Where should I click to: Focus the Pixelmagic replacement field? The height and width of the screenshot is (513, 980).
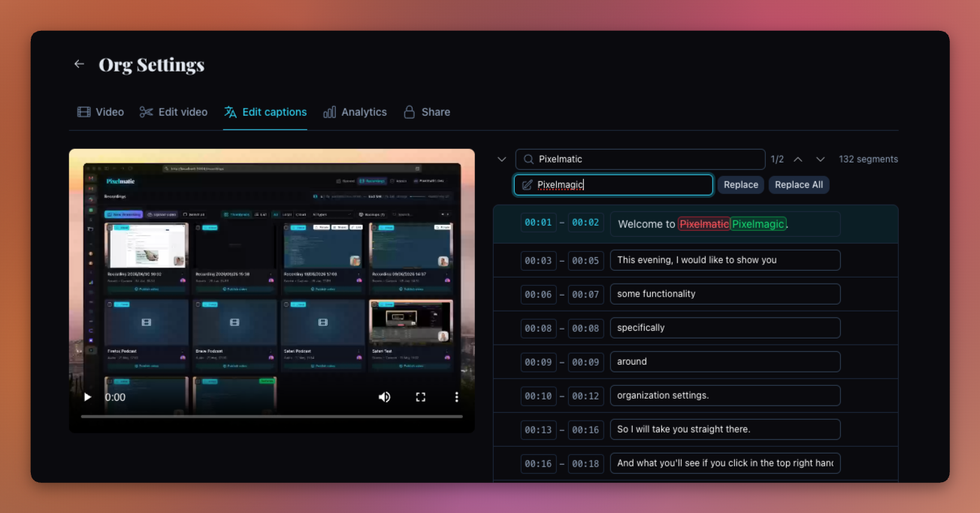613,185
